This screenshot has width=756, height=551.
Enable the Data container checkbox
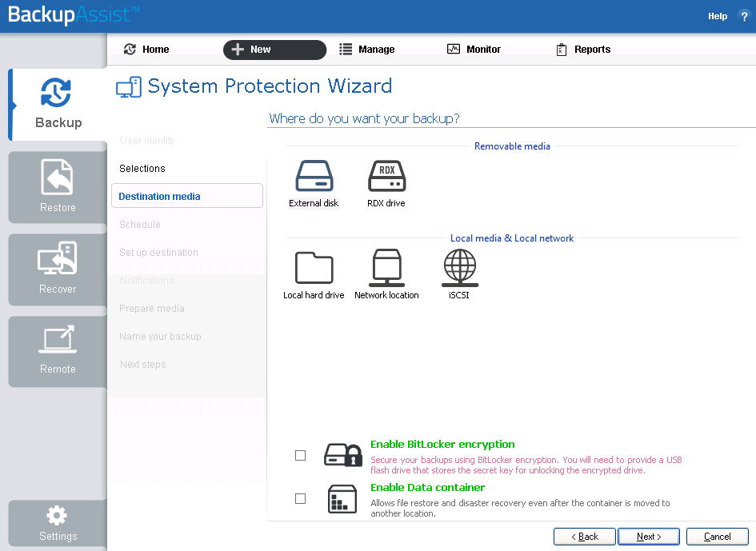pyautogui.click(x=300, y=497)
